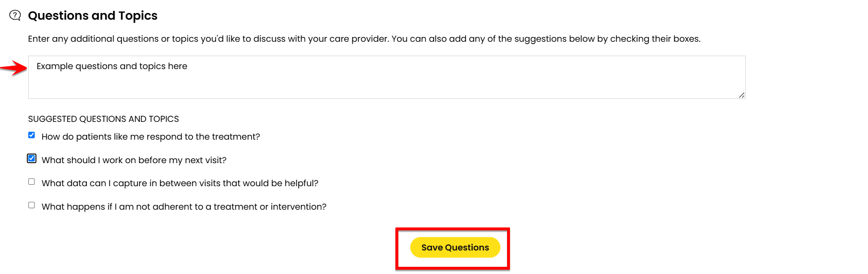The width and height of the screenshot is (868, 274).
Task: Uncheck "How do patients like me respond" checkbox
Action: click(x=32, y=135)
